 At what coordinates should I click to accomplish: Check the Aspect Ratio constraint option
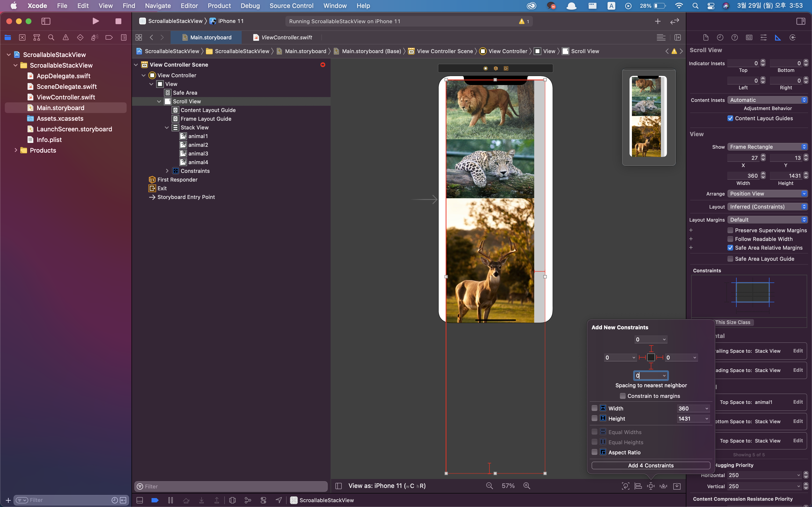point(594,452)
